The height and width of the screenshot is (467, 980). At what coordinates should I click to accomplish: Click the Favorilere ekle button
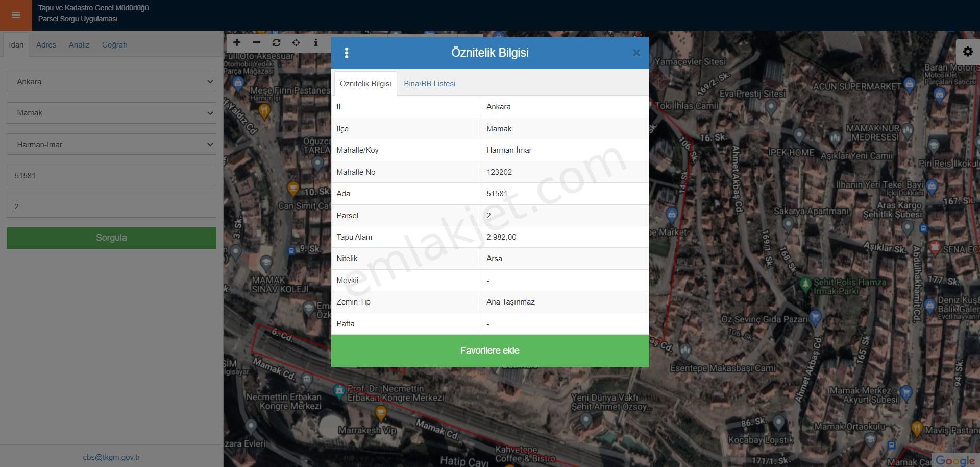(490, 351)
